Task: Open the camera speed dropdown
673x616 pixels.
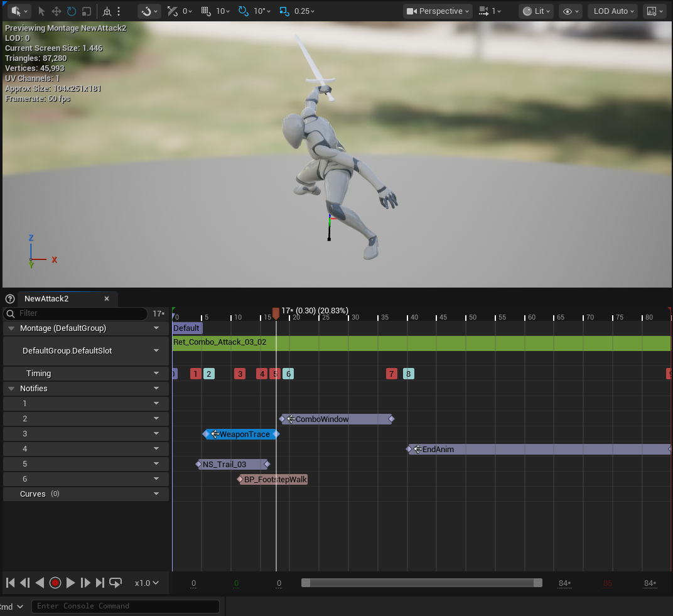Action: 490,11
